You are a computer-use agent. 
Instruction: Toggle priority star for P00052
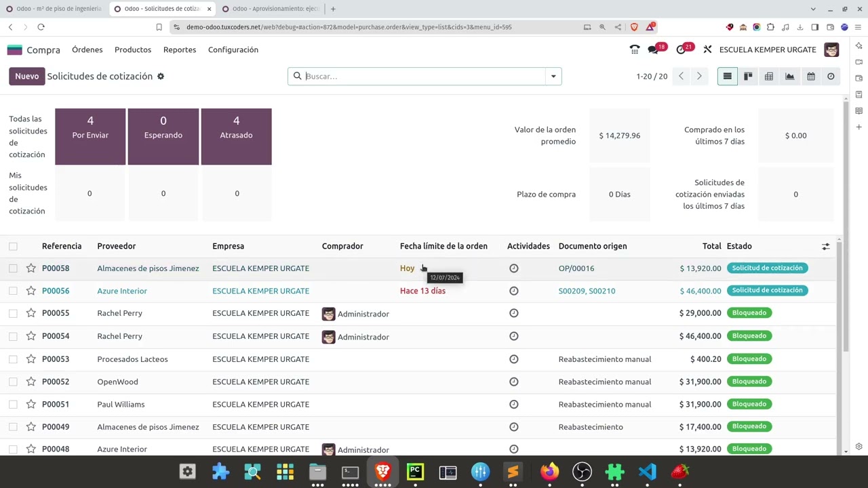31,382
